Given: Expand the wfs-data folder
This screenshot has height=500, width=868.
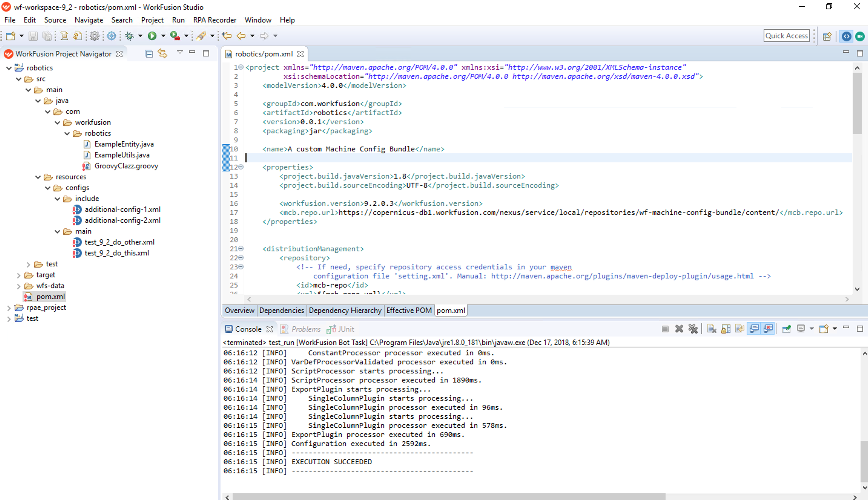Looking at the screenshot, I should [19, 286].
